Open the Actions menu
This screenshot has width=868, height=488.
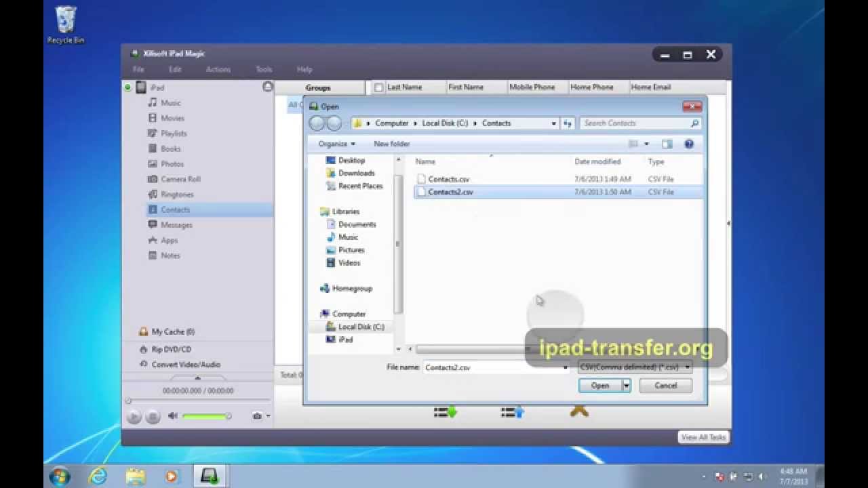(218, 69)
